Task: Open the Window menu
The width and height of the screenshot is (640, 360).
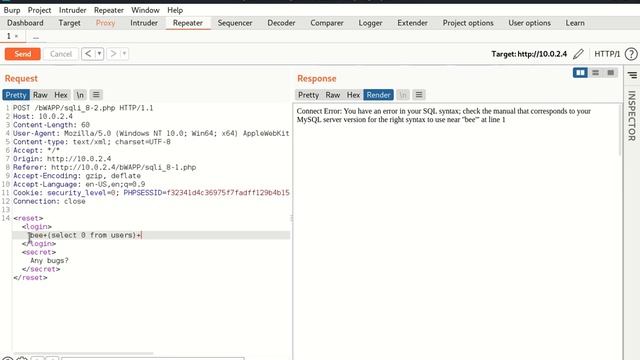Action: (x=145, y=10)
